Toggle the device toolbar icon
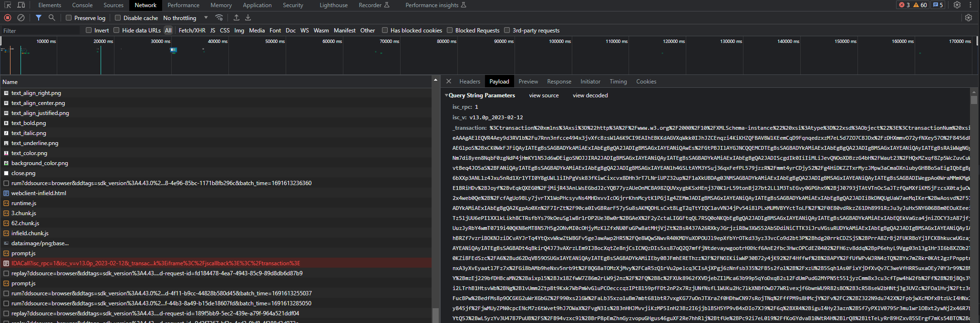The height and width of the screenshot is (323, 980). click(21, 5)
